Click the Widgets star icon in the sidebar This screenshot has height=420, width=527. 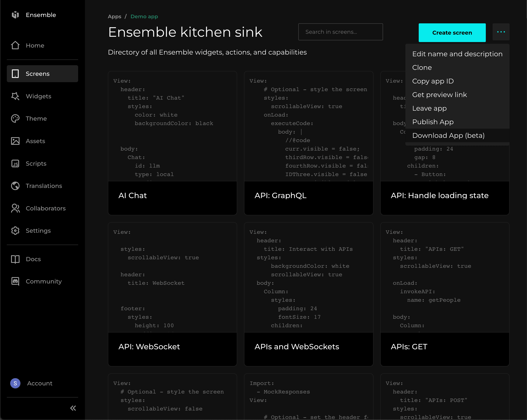point(15,96)
